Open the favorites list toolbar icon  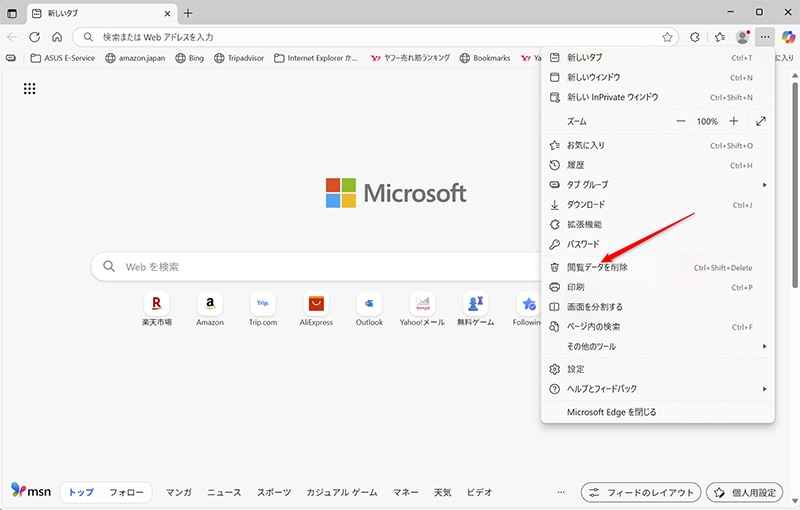pos(720,37)
